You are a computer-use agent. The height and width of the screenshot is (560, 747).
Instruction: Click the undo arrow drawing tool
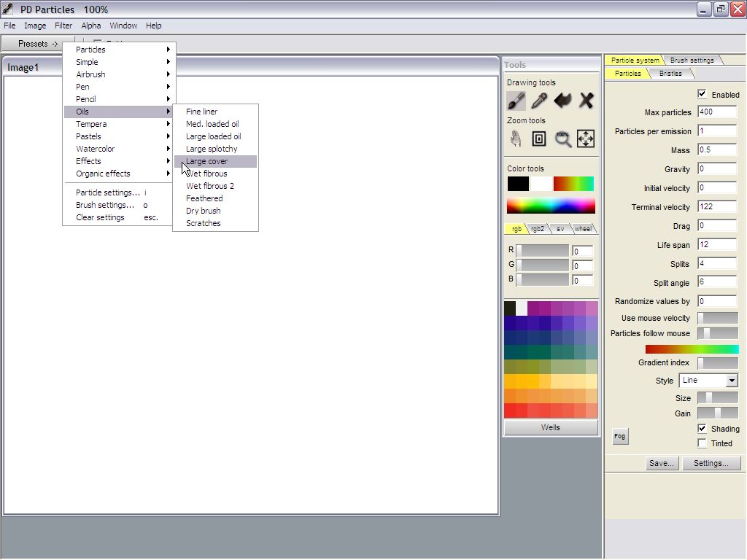pyautogui.click(x=562, y=100)
